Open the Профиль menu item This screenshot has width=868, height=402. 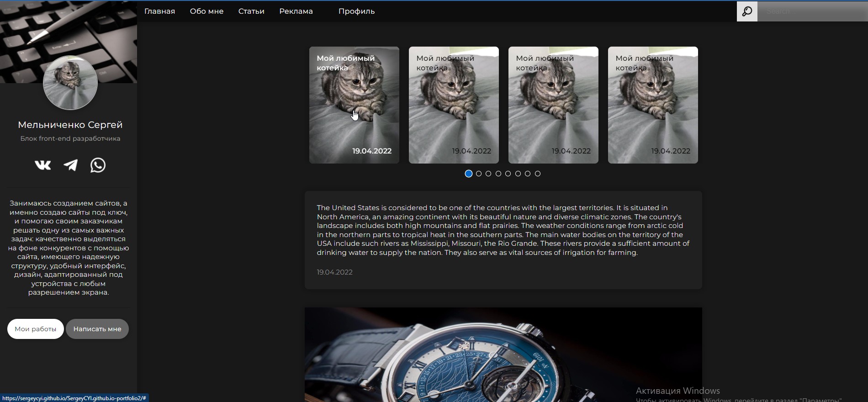point(356,11)
